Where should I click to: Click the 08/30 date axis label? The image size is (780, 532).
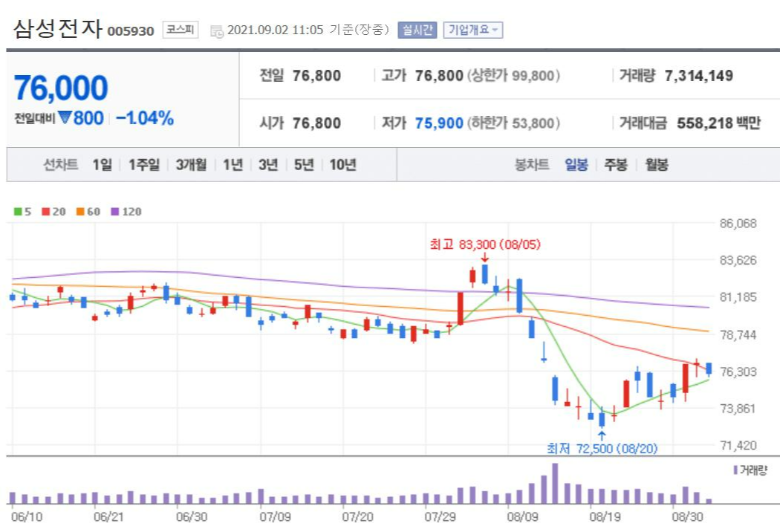(x=687, y=517)
